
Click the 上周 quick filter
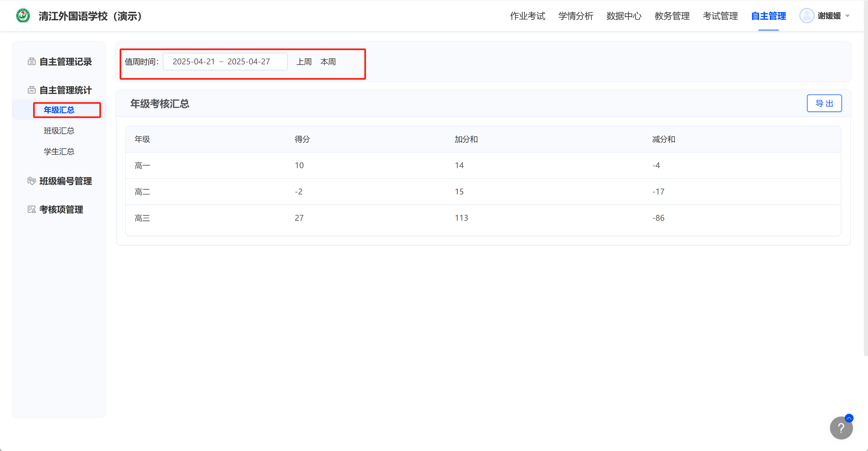coord(304,62)
